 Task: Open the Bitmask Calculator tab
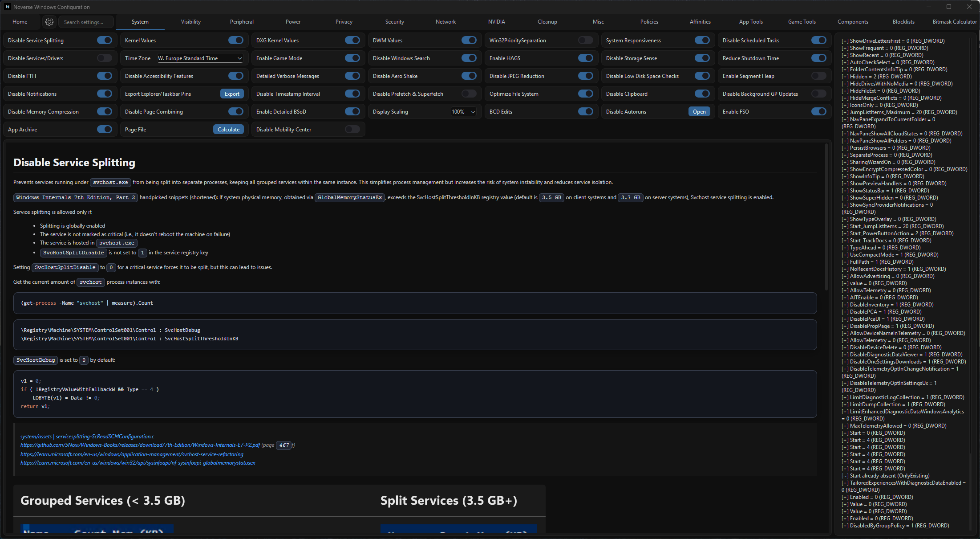pos(954,22)
